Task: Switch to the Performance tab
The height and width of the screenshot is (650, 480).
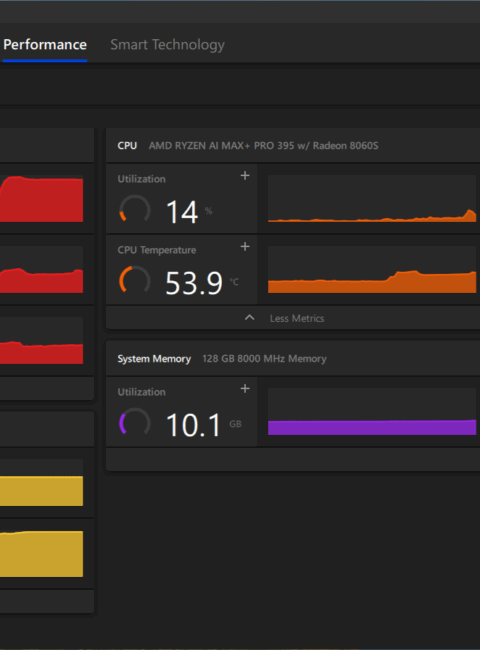Action: [x=45, y=44]
